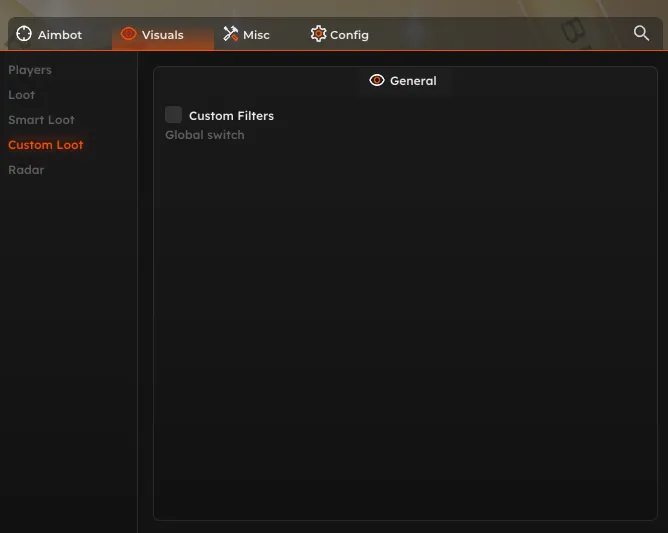This screenshot has width=668, height=533.
Task: Switch to the Aimbot tab
Action: click(x=49, y=35)
